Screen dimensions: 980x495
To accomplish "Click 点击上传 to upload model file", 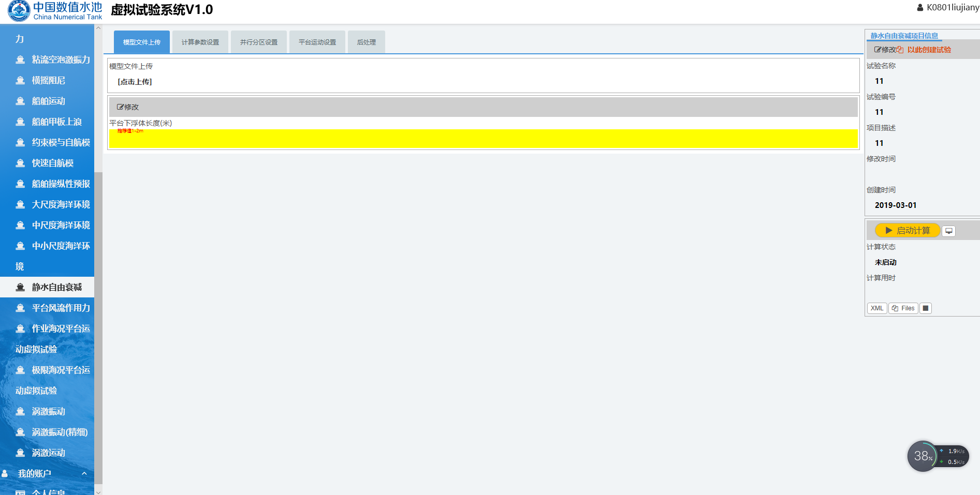I will pos(135,82).
